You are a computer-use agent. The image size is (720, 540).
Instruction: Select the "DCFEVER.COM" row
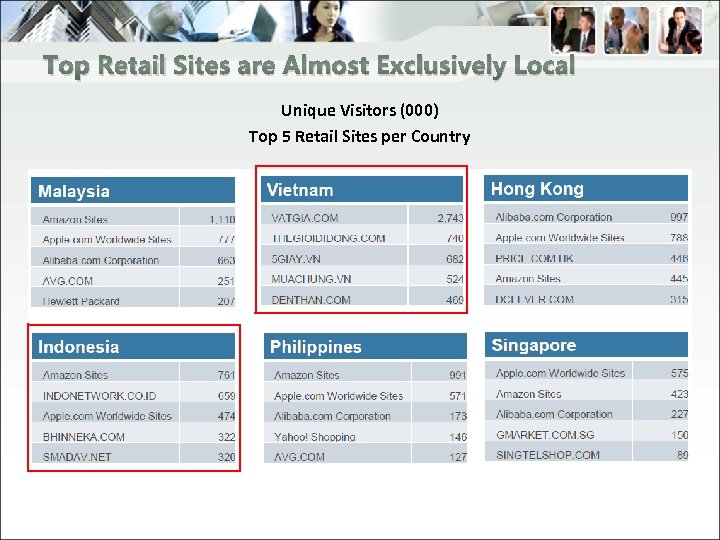pos(586,296)
